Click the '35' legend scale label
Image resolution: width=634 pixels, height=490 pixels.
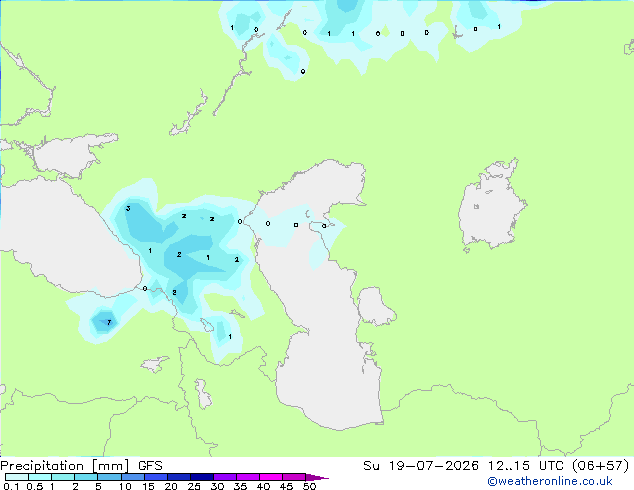[240, 486]
